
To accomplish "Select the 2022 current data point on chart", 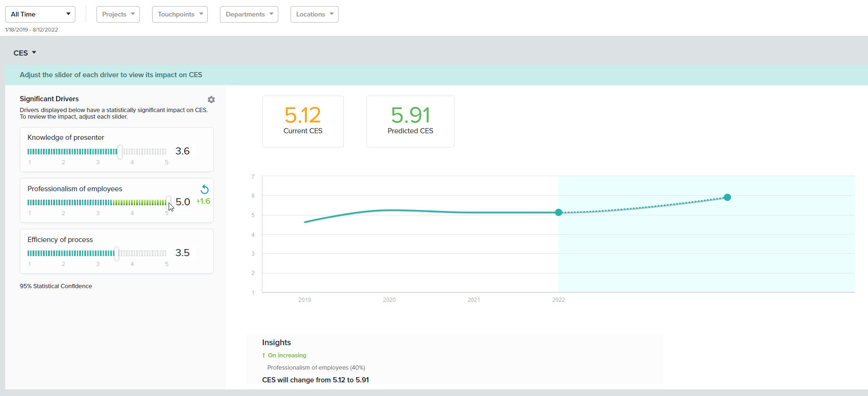I will click(559, 212).
